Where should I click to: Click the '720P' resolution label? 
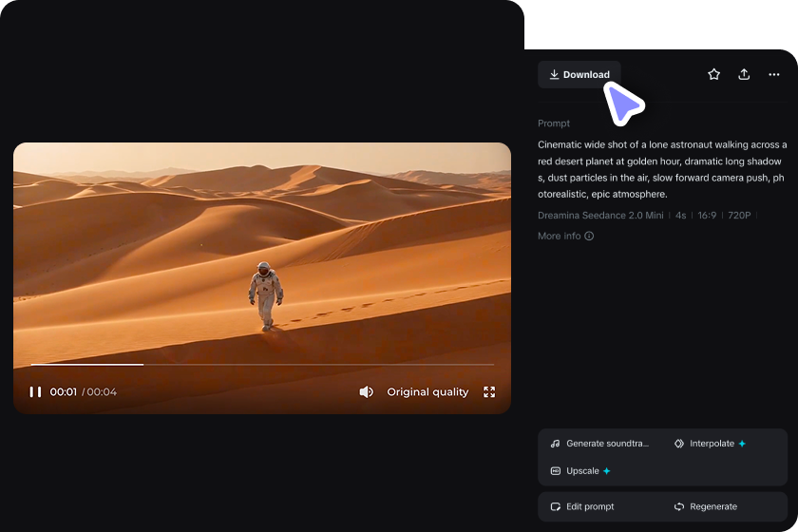tap(739, 216)
